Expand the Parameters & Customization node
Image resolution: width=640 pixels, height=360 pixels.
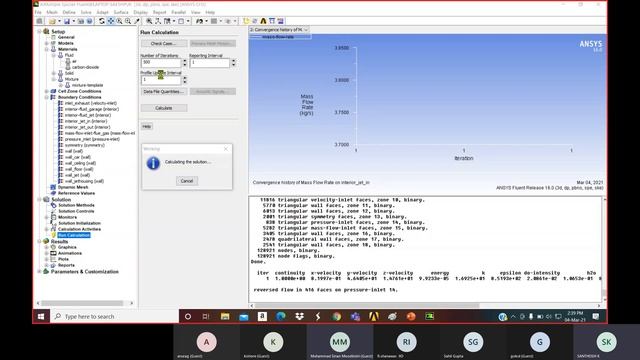pos(40,271)
